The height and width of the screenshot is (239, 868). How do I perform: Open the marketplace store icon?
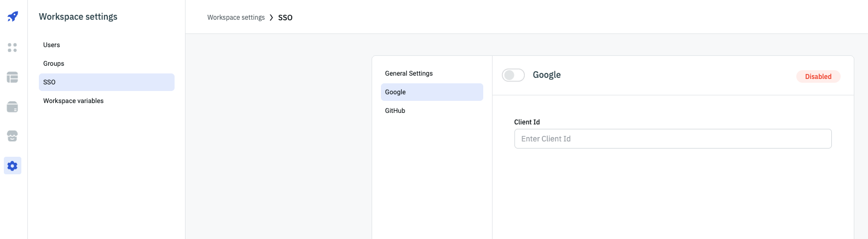coord(13,136)
